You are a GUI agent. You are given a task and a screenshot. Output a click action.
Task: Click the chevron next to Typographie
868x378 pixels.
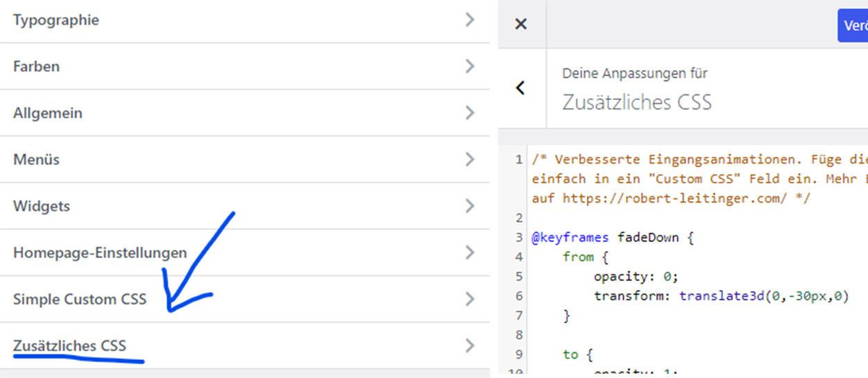point(470,20)
